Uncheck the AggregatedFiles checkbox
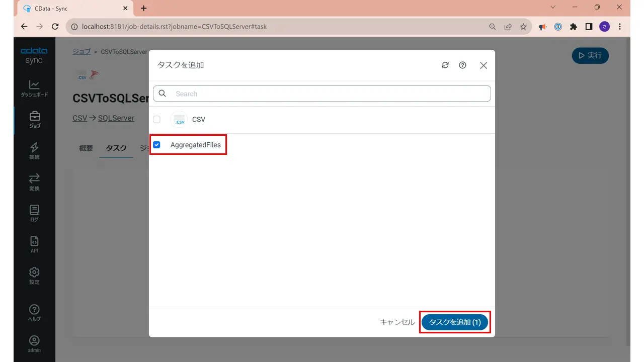The width and height of the screenshot is (644, 362). click(156, 145)
